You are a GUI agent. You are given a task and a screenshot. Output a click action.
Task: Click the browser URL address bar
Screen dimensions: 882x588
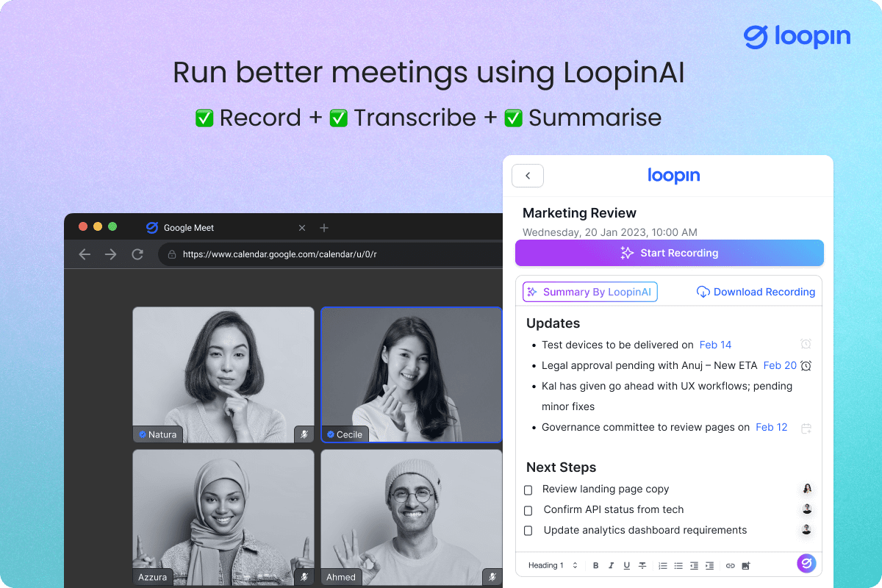(x=331, y=254)
